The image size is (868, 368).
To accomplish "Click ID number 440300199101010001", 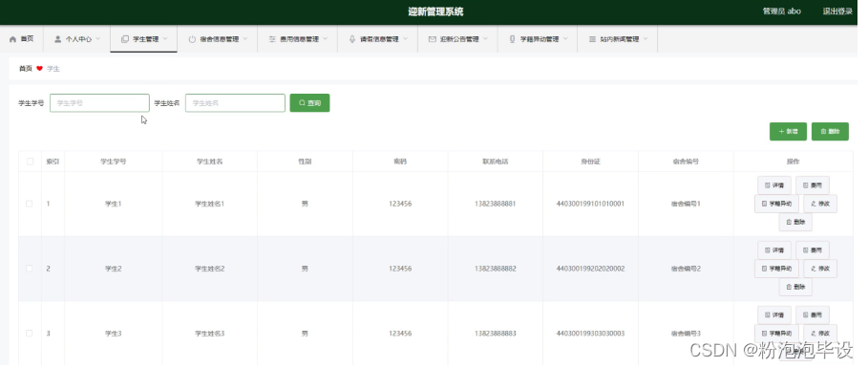I will click(590, 204).
